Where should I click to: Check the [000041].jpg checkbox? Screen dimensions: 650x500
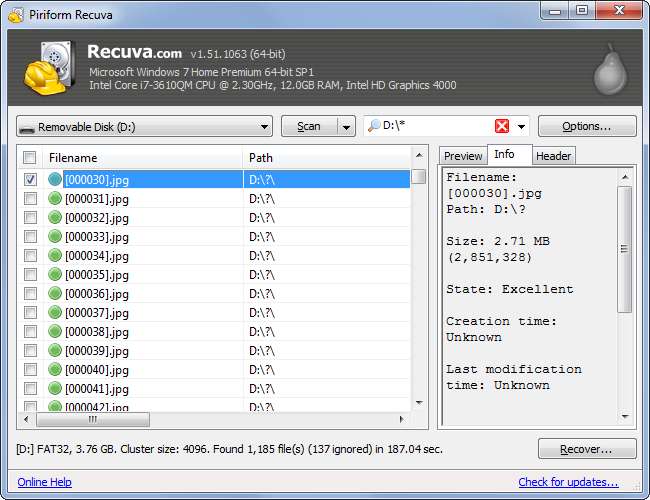pyautogui.click(x=30, y=388)
